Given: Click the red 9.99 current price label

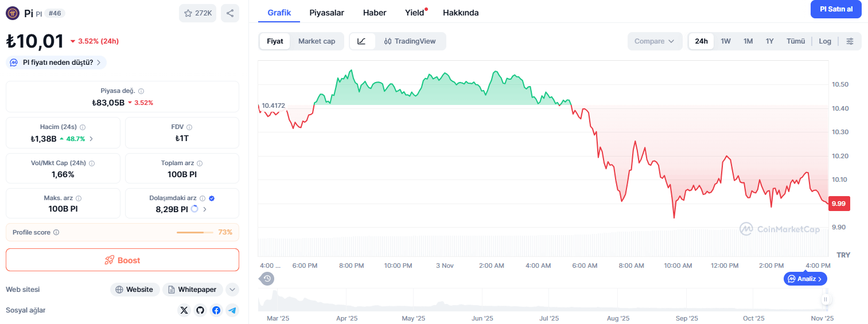Looking at the screenshot, I should tap(839, 204).
